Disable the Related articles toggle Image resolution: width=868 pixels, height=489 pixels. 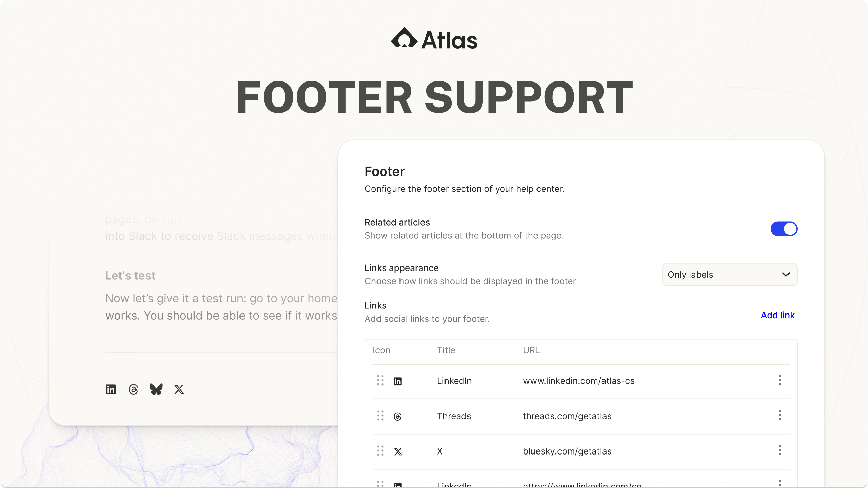(784, 229)
